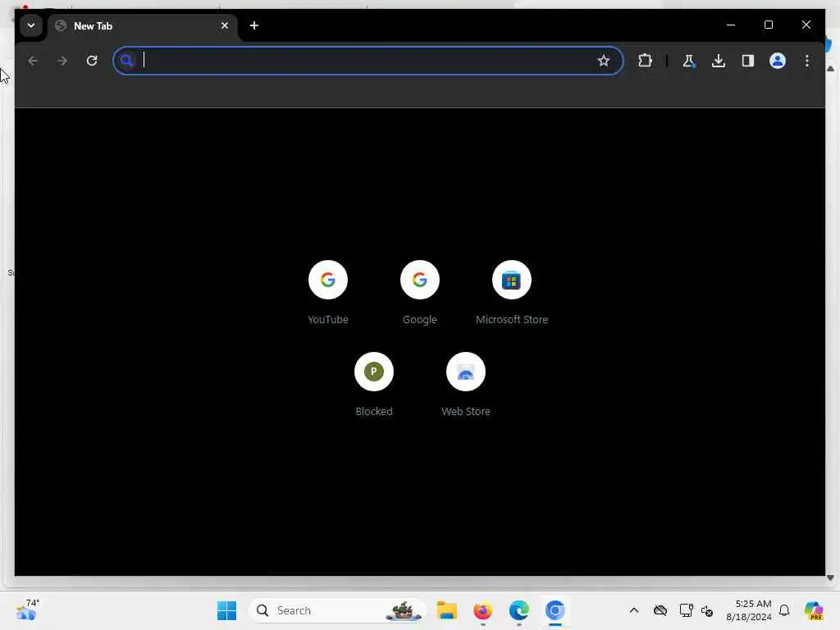The width and height of the screenshot is (840, 630).
Task: Reload the current page
Action: point(92,61)
